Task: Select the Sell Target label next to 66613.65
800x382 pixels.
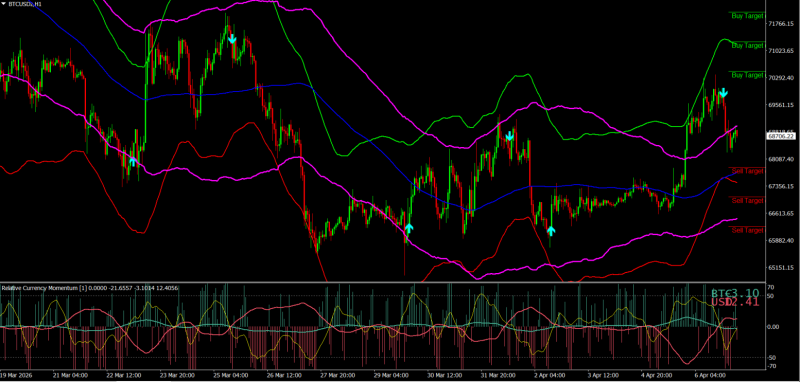Action: click(x=747, y=200)
